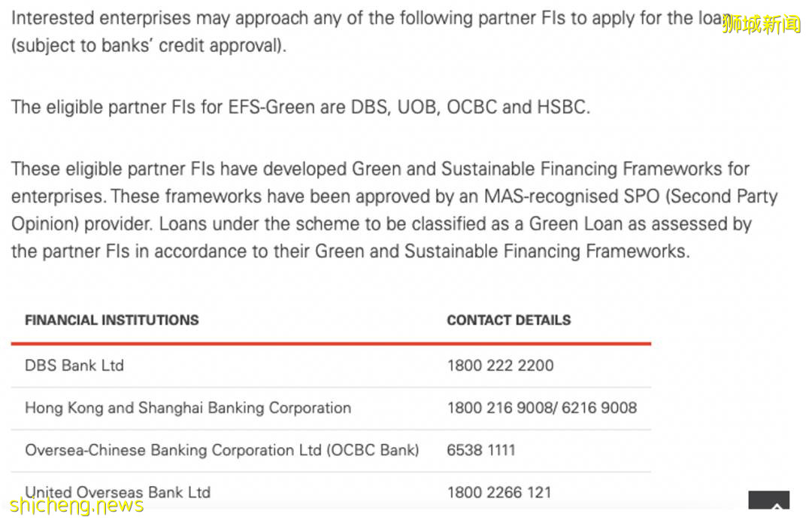The height and width of the screenshot is (520, 812).
Task: Click the CONTACT DETAILS column header
Action: (x=509, y=320)
